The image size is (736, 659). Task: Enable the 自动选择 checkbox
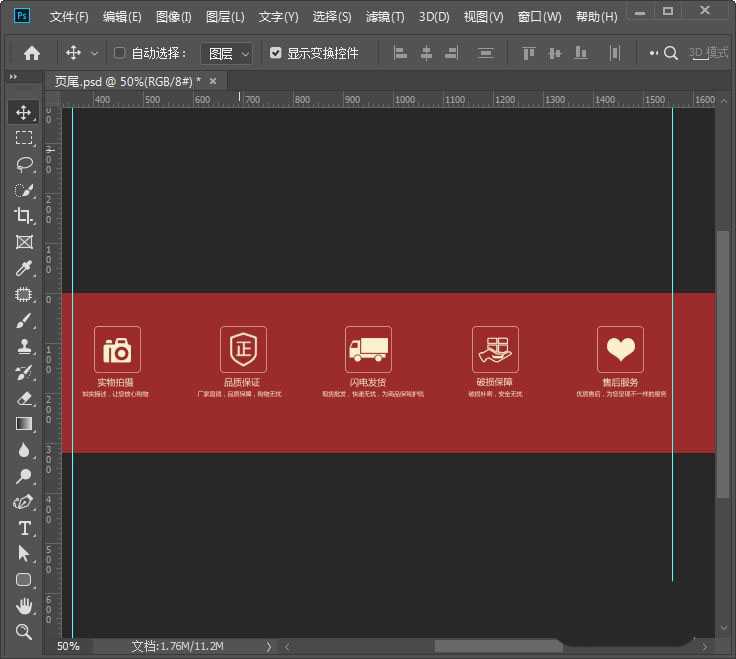click(120, 53)
